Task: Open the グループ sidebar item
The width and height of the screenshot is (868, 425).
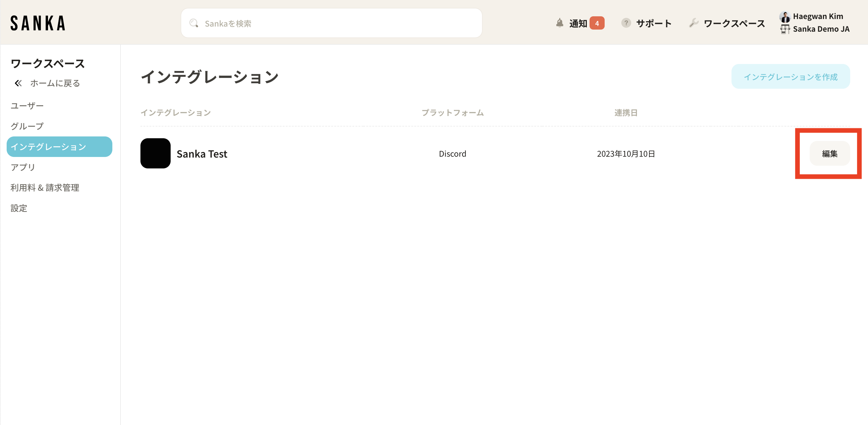Action: (x=27, y=126)
